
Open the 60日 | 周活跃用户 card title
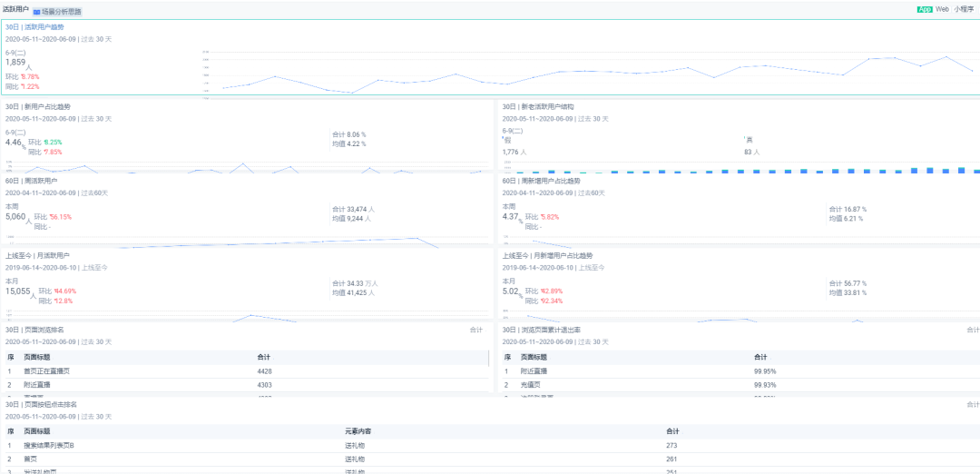31,181
